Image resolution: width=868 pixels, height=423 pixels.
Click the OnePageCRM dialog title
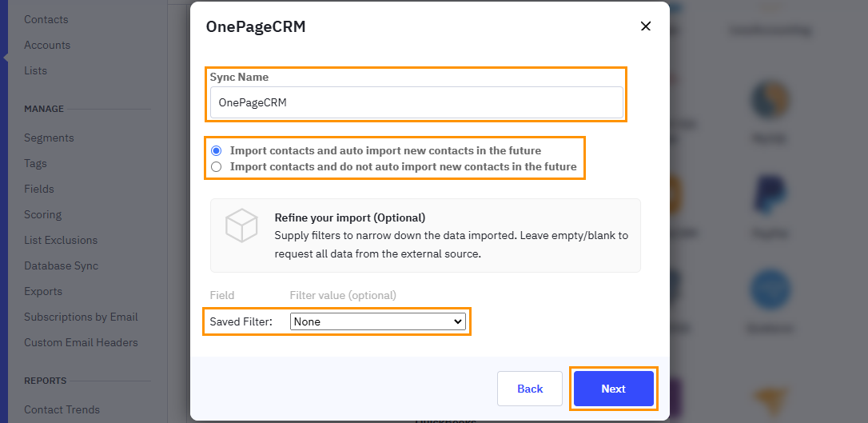coord(256,26)
